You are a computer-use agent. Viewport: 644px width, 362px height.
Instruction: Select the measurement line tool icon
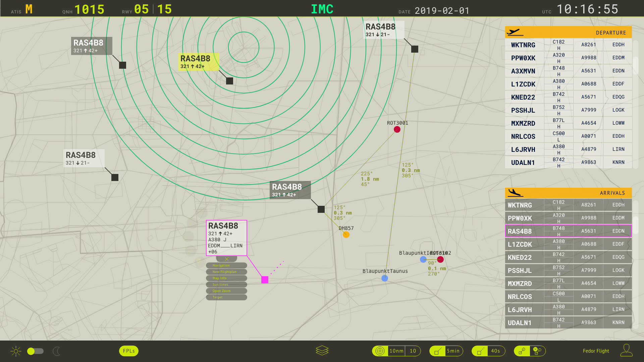pyautogui.click(x=522, y=351)
